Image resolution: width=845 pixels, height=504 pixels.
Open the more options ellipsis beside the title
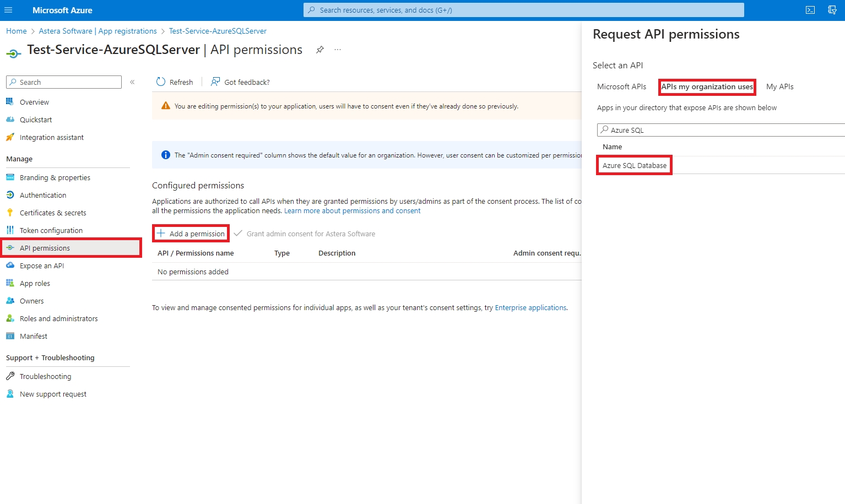pyautogui.click(x=338, y=50)
